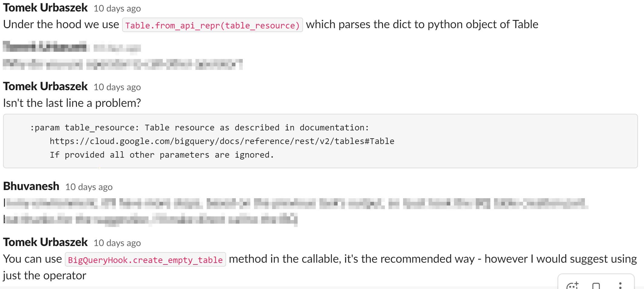644x289 pixels.
Task: Select the BigQueryHook.create_empty_table inline code
Action: pos(145,260)
